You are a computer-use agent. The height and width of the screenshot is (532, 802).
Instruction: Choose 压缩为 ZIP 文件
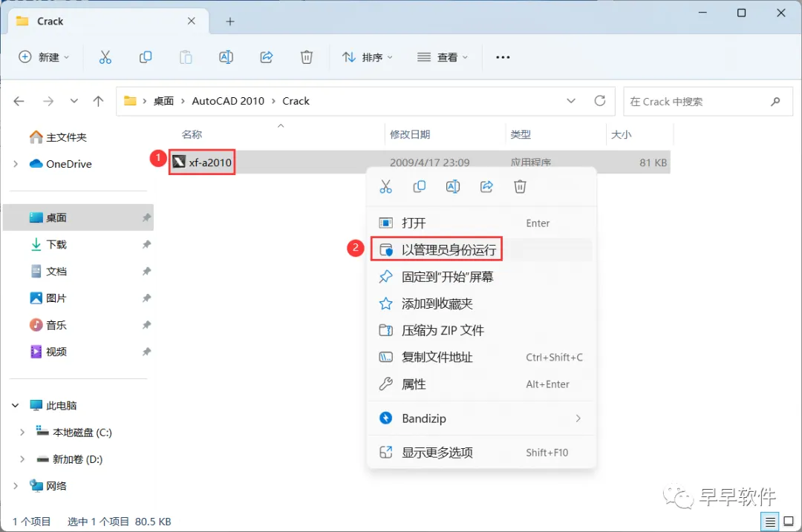(481, 331)
